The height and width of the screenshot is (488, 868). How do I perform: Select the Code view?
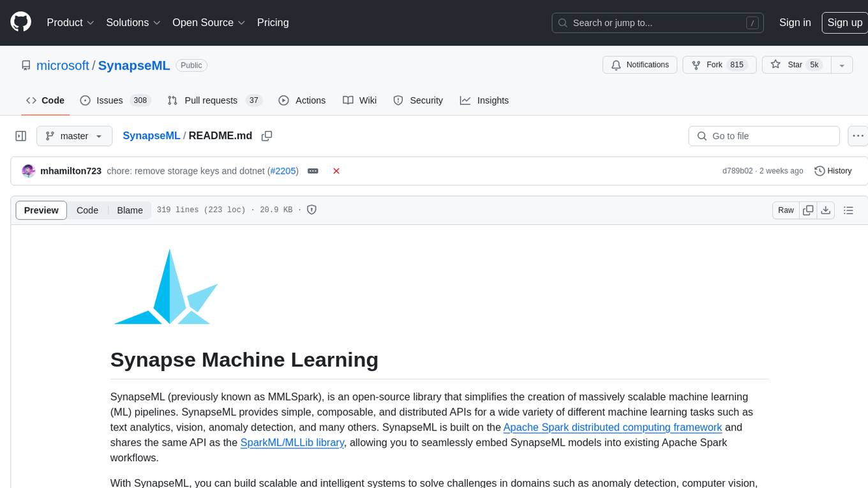[87, 210]
